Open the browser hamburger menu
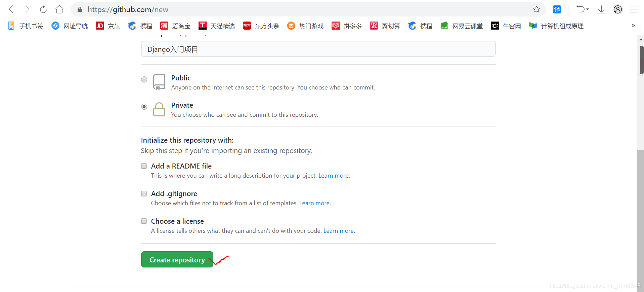This screenshot has height=292, width=644. 634,9
